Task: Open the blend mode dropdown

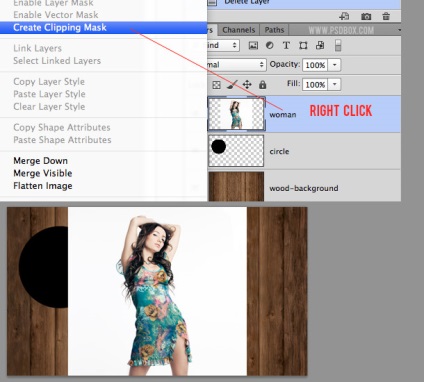Action: (x=236, y=65)
